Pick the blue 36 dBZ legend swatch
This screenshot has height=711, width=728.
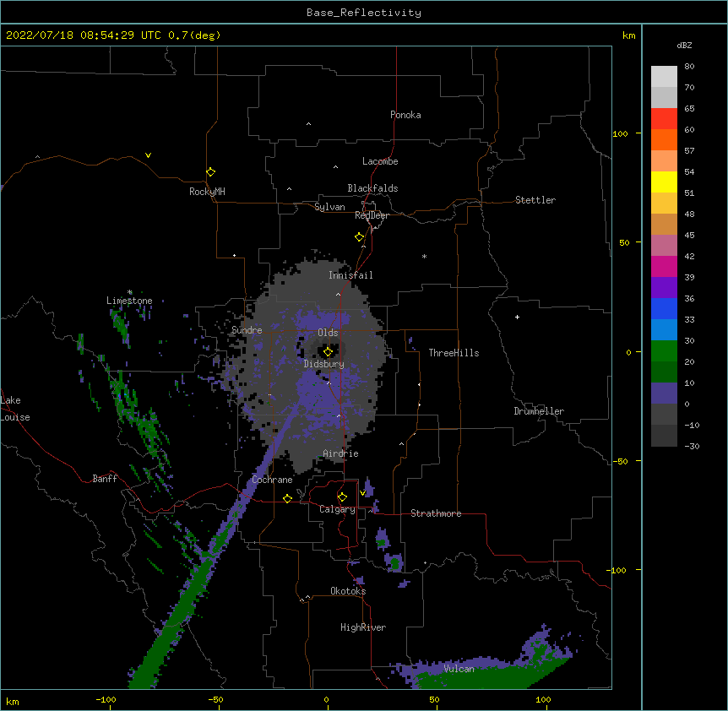click(664, 308)
